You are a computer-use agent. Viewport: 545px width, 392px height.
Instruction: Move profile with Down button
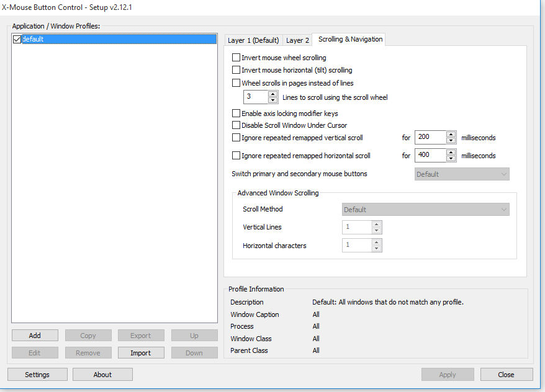(x=194, y=353)
